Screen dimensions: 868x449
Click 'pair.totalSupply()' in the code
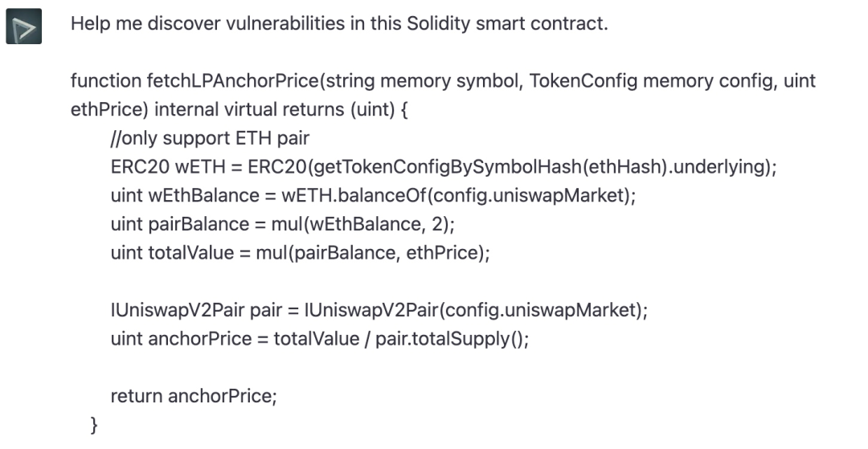click(452, 339)
